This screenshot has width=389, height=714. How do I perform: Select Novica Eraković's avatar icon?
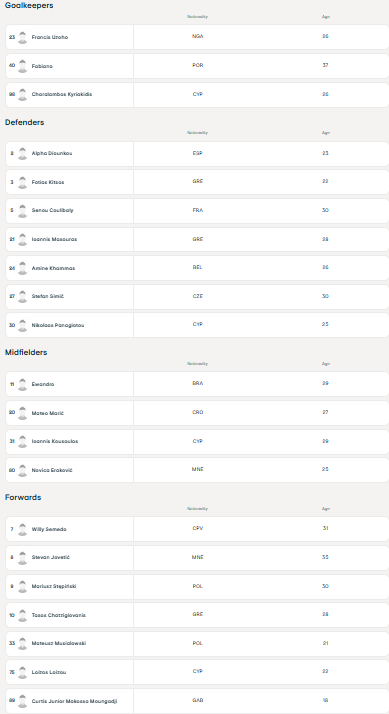coord(22,470)
